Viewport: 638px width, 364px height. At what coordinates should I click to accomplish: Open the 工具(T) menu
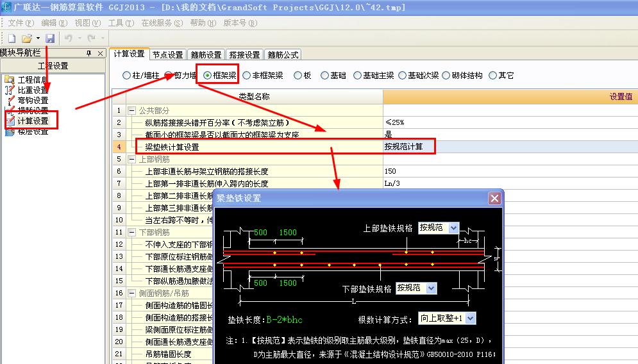[121, 23]
